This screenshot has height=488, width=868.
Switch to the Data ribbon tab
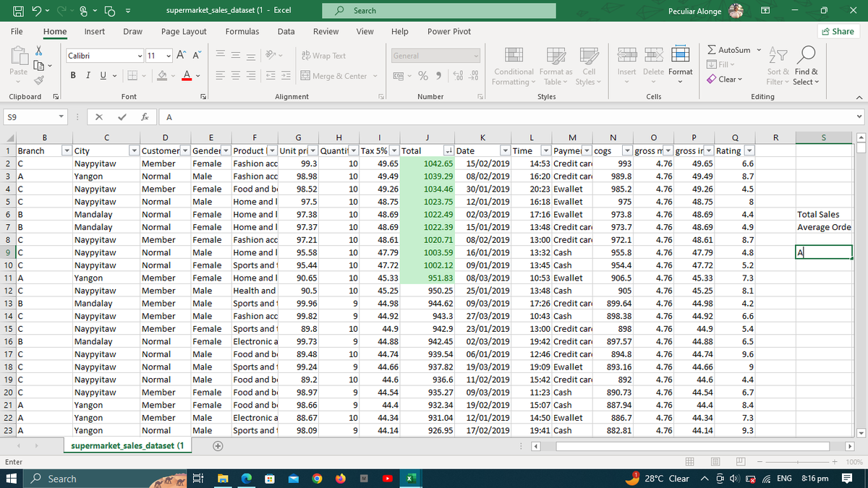pyautogui.click(x=286, y=31)
